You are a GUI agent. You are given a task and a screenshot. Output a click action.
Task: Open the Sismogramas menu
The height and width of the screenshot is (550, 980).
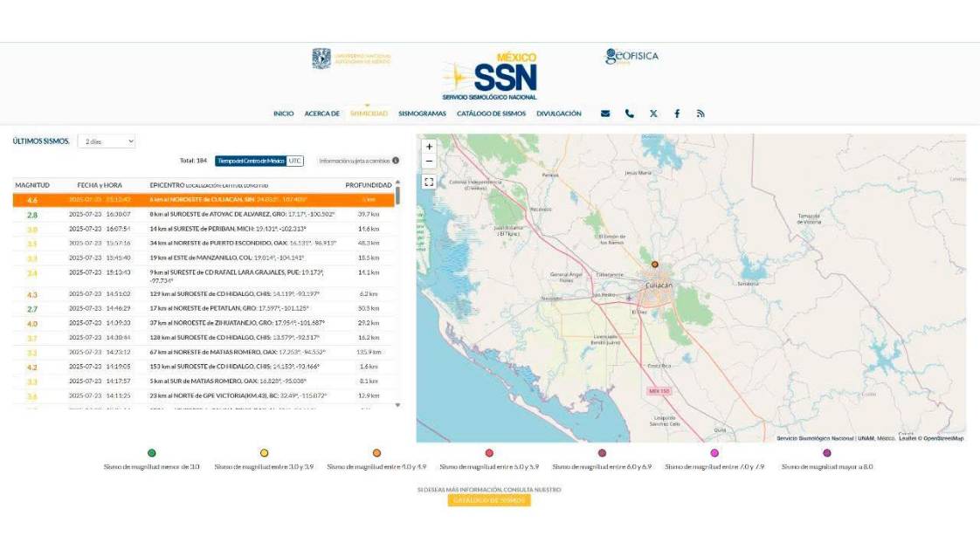pos(422,113)
